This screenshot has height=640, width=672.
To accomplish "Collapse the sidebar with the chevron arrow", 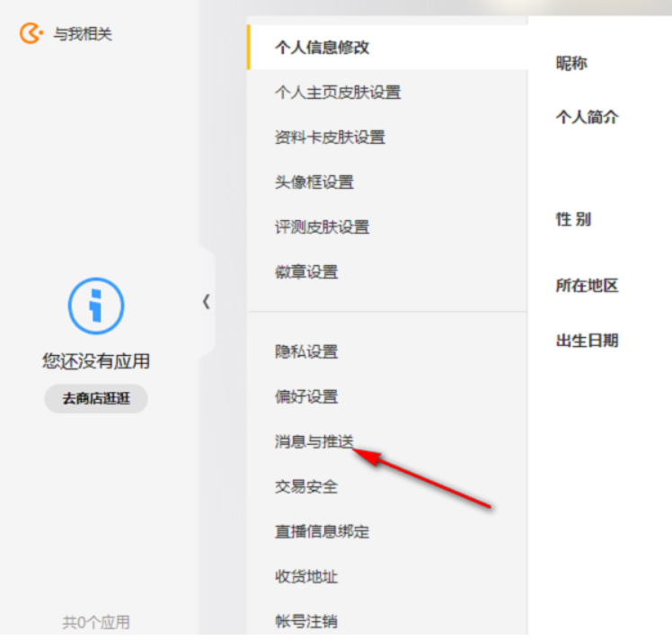I will click(x=207, y=302).
